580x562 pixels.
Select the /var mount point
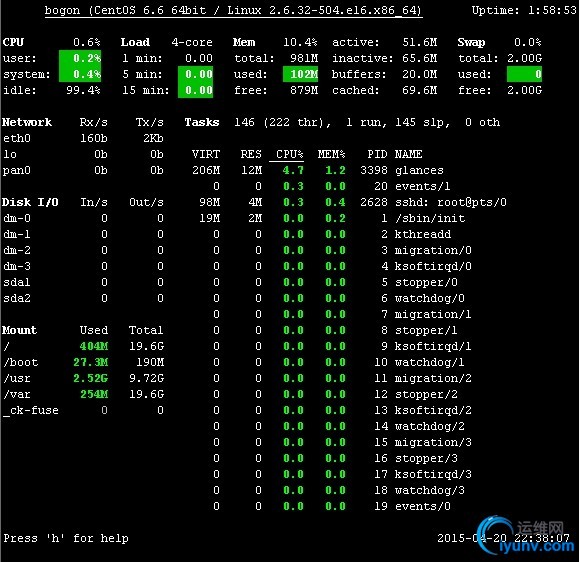[17, 394]
